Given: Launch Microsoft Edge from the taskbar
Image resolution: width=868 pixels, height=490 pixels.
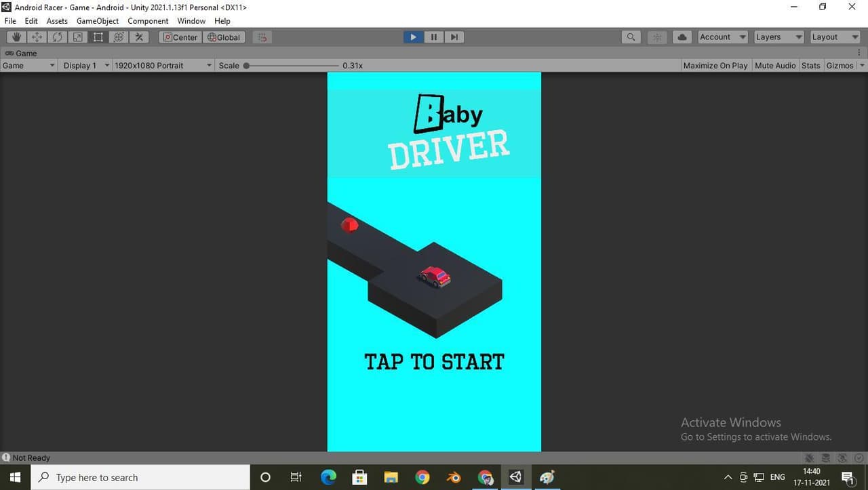Looking at the screenshot, I should point(328,477).
